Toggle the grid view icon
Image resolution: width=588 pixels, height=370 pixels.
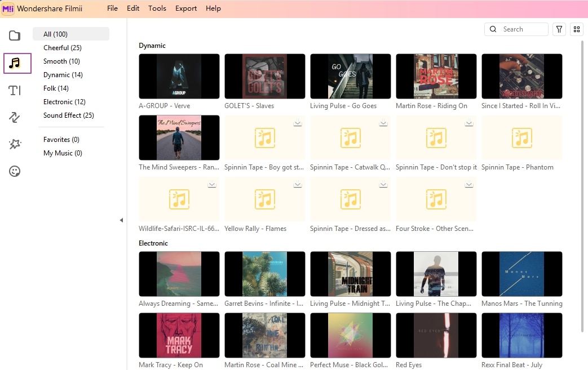(576, 29)
